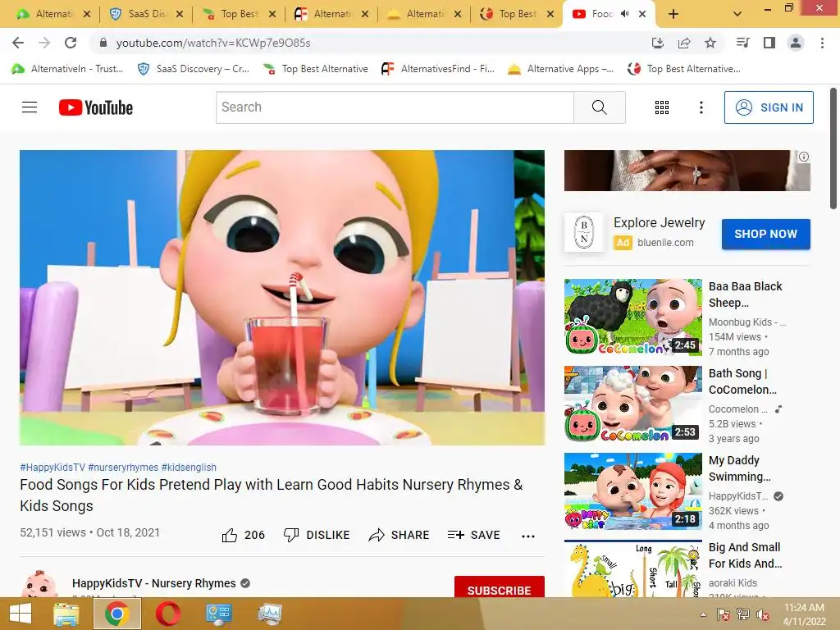The height and width of the screenshot is (630, 840).
Task: Close the Food Songs YouTube tab
Action: click(x=642, y=15)
